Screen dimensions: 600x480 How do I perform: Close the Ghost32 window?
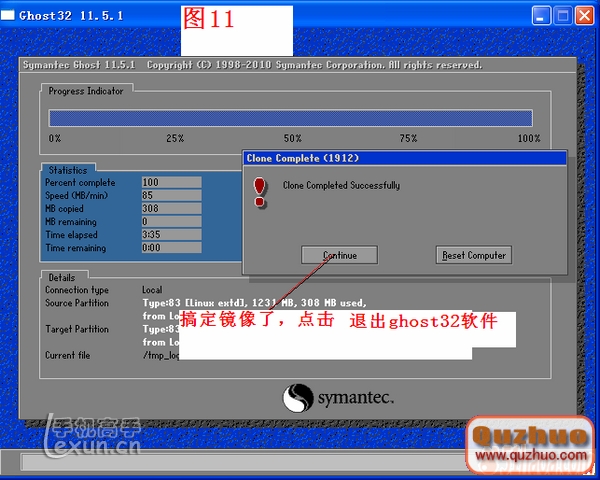(584, 16)
